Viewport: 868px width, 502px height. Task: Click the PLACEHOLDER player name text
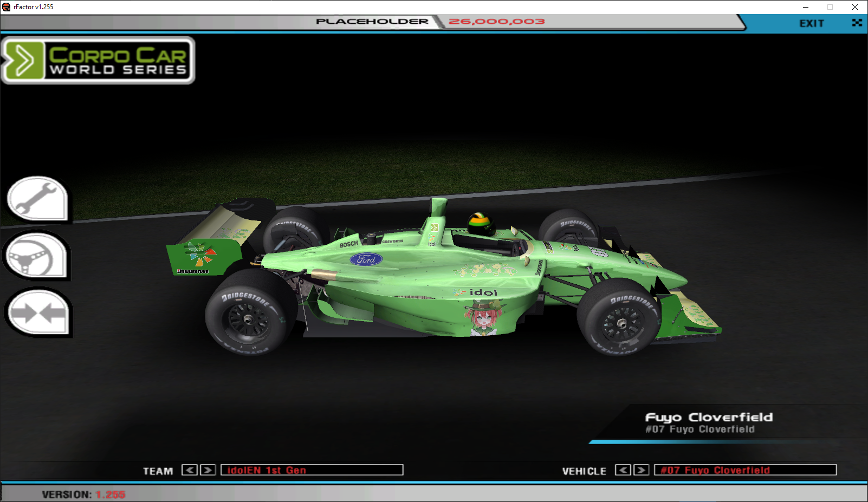pos(372,22)
